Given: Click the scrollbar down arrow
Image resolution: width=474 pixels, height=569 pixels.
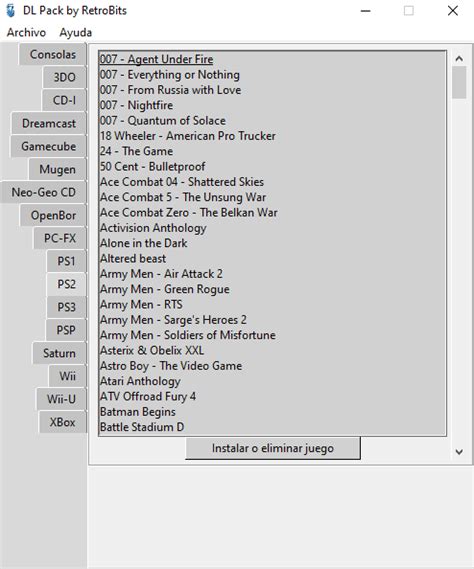Looking at the screenshot, I should [x=459, y=452].
